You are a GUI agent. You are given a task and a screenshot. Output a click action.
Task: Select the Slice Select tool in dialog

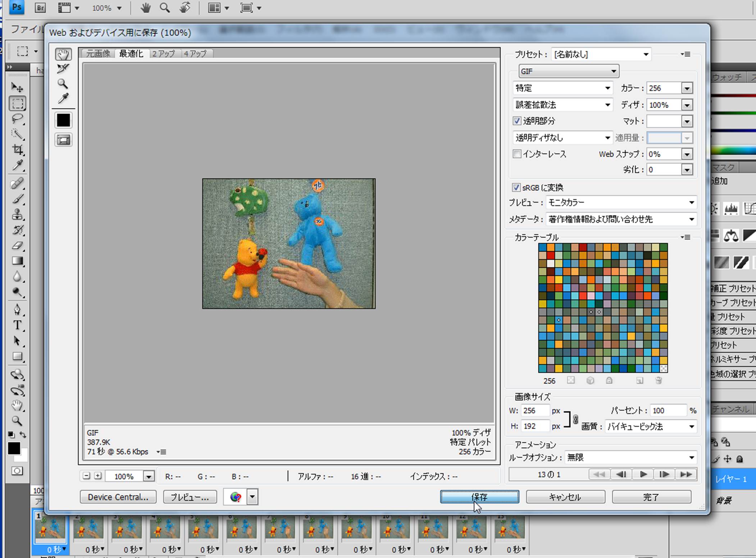coord(63,69)
